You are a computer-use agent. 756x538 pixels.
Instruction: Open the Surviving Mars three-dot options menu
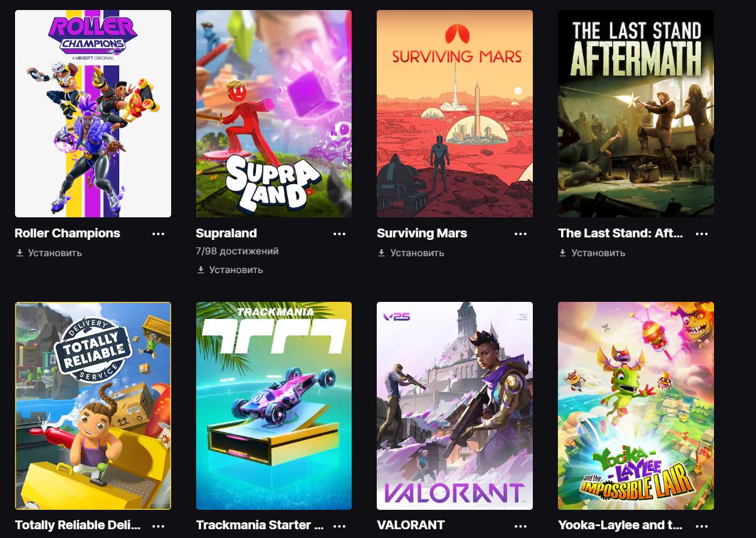pos(520,234)
